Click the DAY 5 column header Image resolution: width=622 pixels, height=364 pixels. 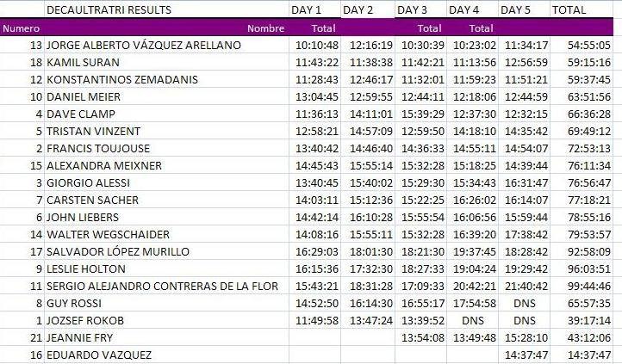(525, 9)
